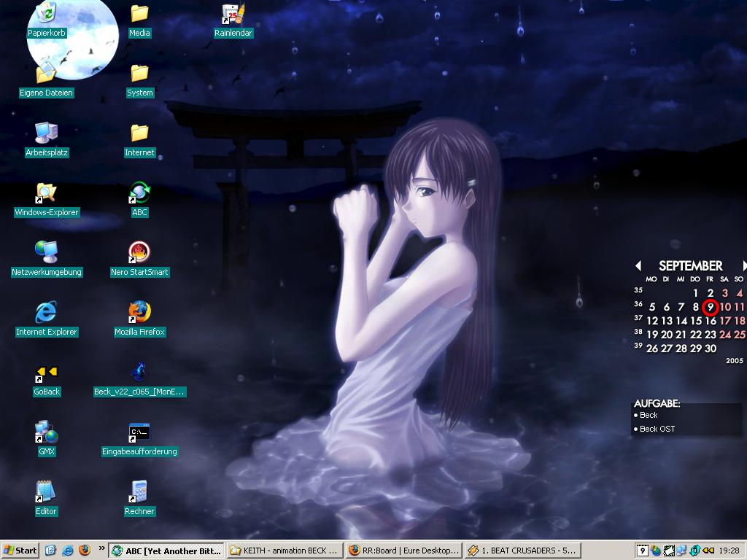Switch to KEITH - animation BECK taskbar window

[x=285, y=551]
